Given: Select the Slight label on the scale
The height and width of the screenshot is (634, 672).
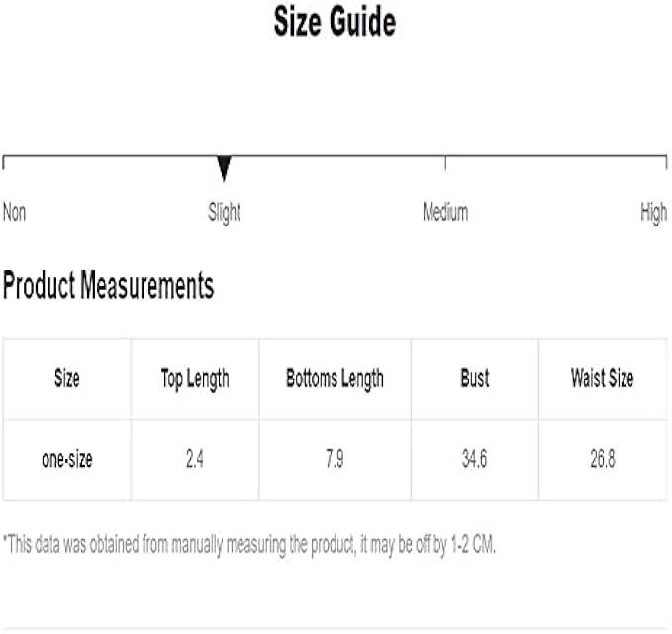Looking at the screenshot, I should [x=224, y=212].
